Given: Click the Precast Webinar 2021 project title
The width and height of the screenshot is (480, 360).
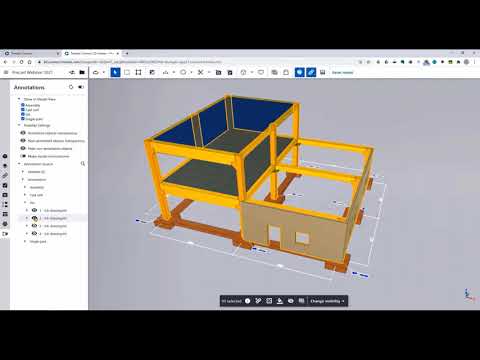Looking at the screenshot, I should [x=32, y=72].
